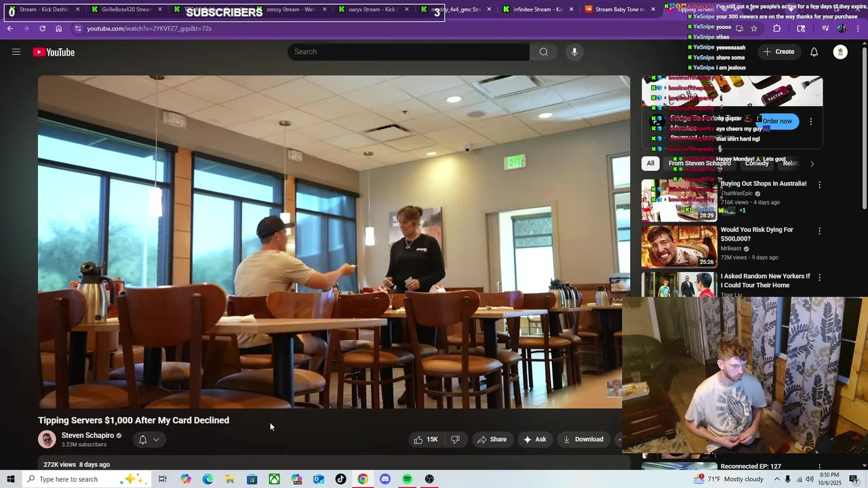
Task: Read the video title Tipping Servers $1,000
Action: [134, 420]
